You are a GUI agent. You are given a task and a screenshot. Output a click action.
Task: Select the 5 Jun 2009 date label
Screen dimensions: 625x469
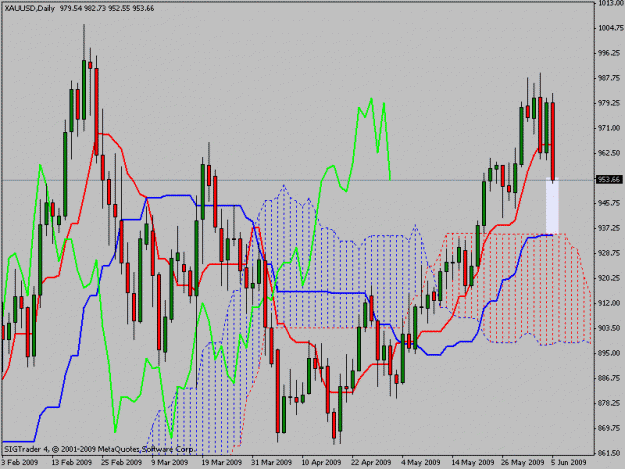(x=569, y=462)
